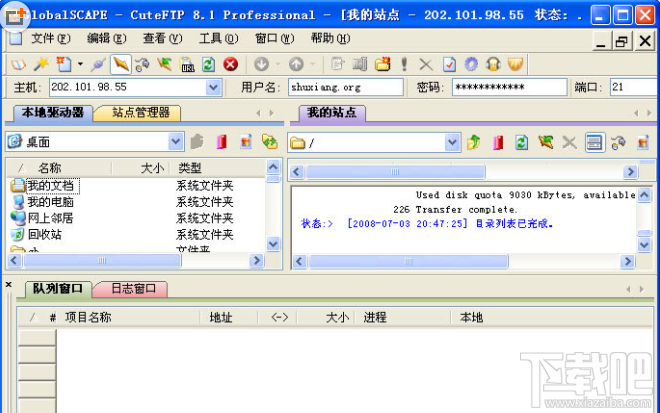Close the bottom queue pane
Viewport: 660px width, 413px height.
coord(8,285)
